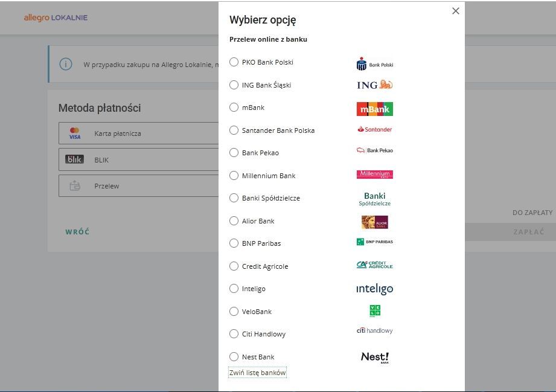Click the green VeloBank logo
Image resolution: width=556 pixels, height=392 pixels.
pos(375,311)
